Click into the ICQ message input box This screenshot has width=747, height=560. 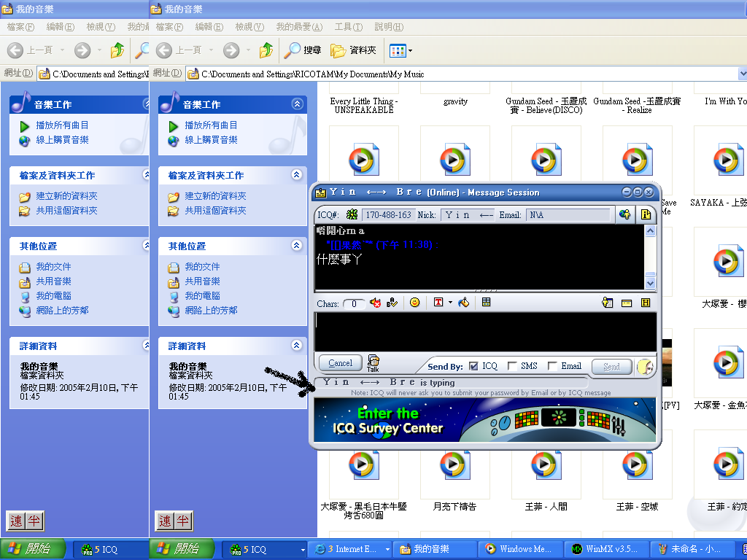(x=485, y=332)
